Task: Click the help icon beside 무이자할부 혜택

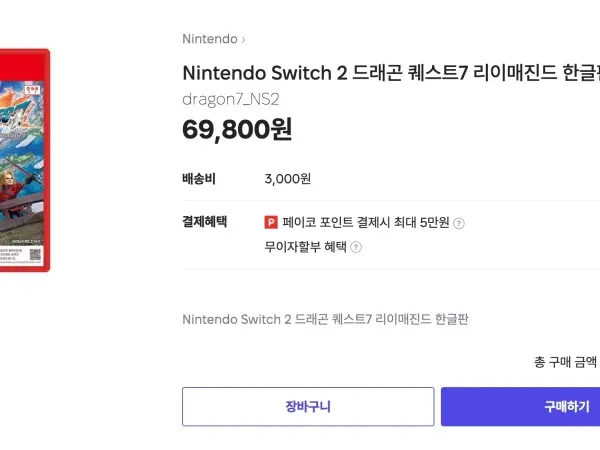Action: pyautogui.click(x=356, y=247)
